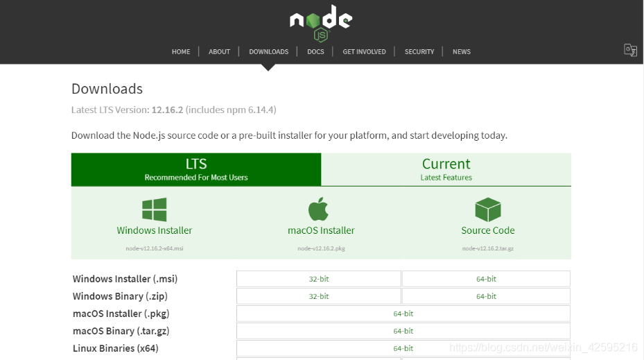Click the Windows logo icon
Image resolution: width=644 pixels, height=360 pixels.
(x=155, y=209)
